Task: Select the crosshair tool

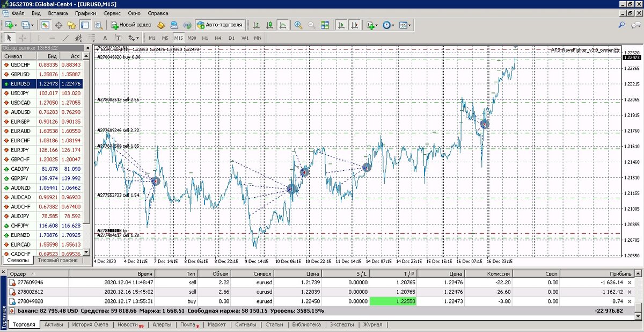Action: [23, 38]
